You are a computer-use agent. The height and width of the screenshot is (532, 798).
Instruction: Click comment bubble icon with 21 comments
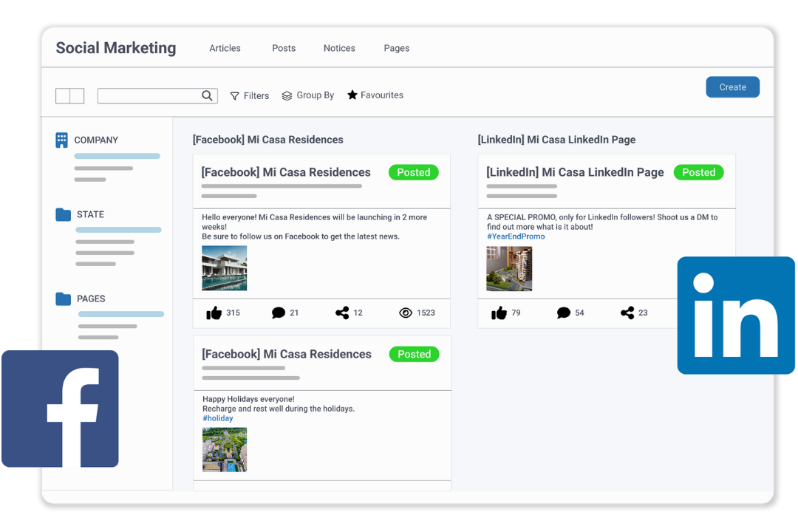tap(279, 313)
